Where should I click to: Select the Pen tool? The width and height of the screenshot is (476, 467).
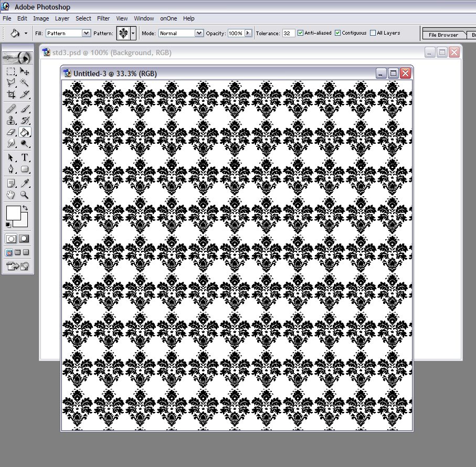pos(10,169)
